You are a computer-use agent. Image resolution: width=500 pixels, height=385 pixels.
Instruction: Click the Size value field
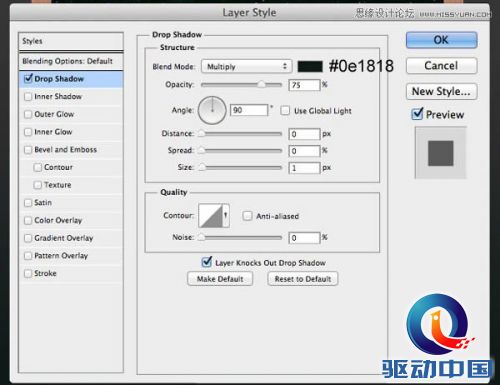pyautogui.click(x=304, y=168)
